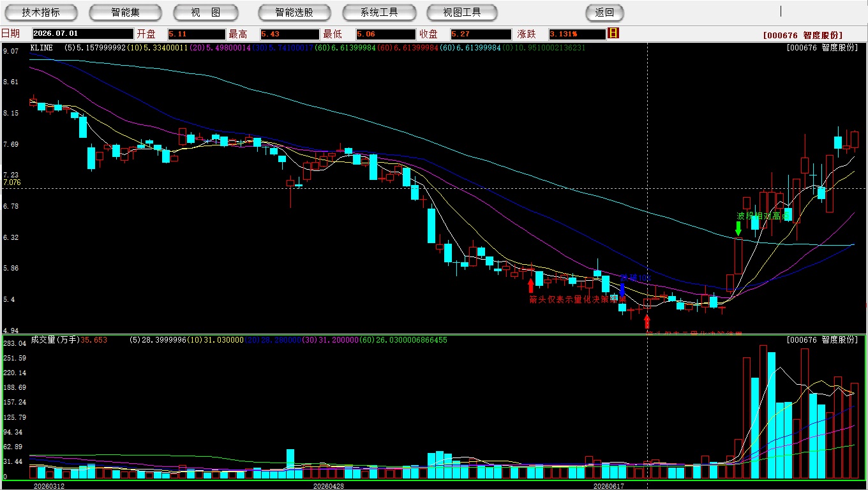This screenshot has width=868, height=490.
Task: Click volume average (10)31.030000
Action: (x=215, y=340)
